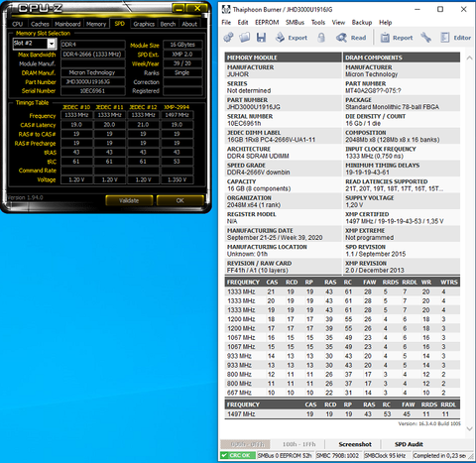The height and width of the screenshot is (463, 476).
Task: Open the Editor toolbar icon
Action: pos(445,38)
